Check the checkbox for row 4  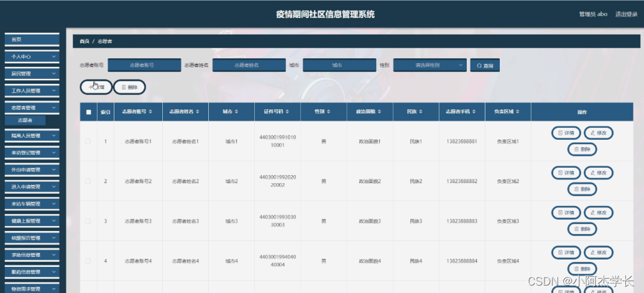point(88,261)
